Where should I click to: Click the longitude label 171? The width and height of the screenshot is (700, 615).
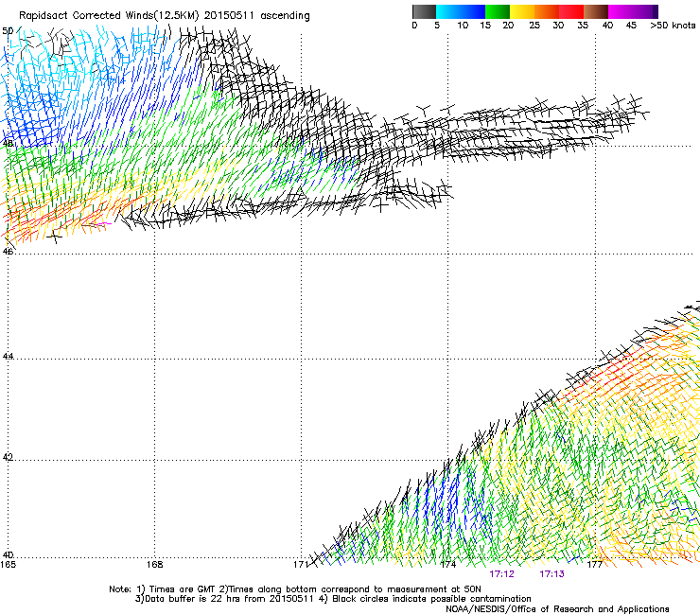point(301,565)
